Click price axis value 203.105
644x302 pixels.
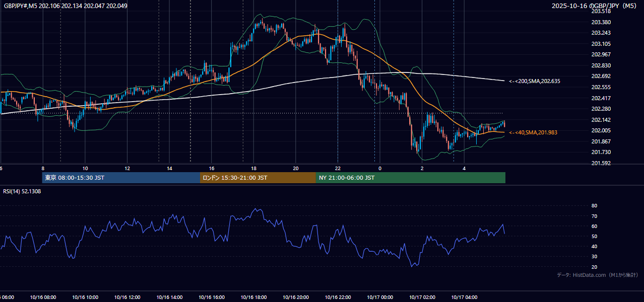pyautogui.click(x=601, y=44)
